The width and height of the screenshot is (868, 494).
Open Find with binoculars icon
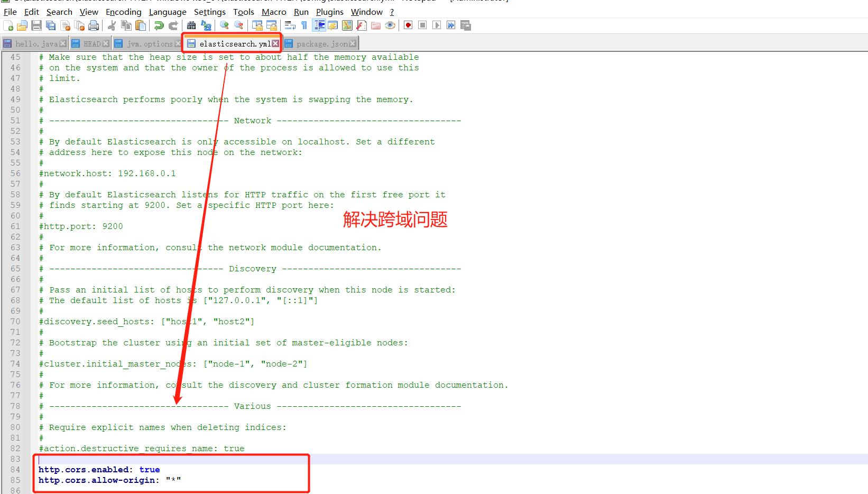click(x=191, y=25)
